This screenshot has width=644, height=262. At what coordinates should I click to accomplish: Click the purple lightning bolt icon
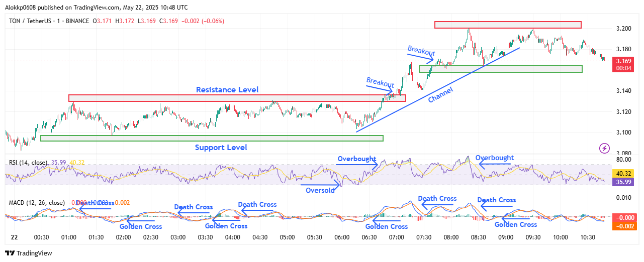click(x=605, y=148)
